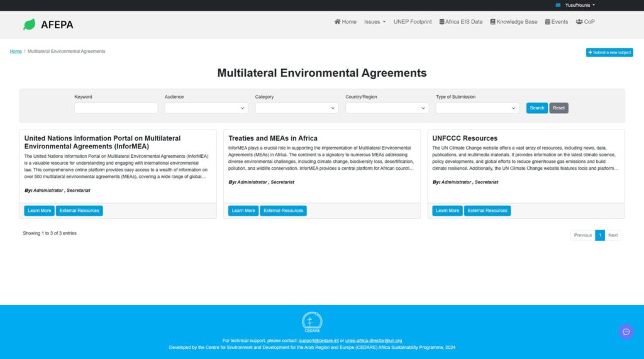
Task: Click Treaties and MEAs in Africa title
Action: [273, 138]
